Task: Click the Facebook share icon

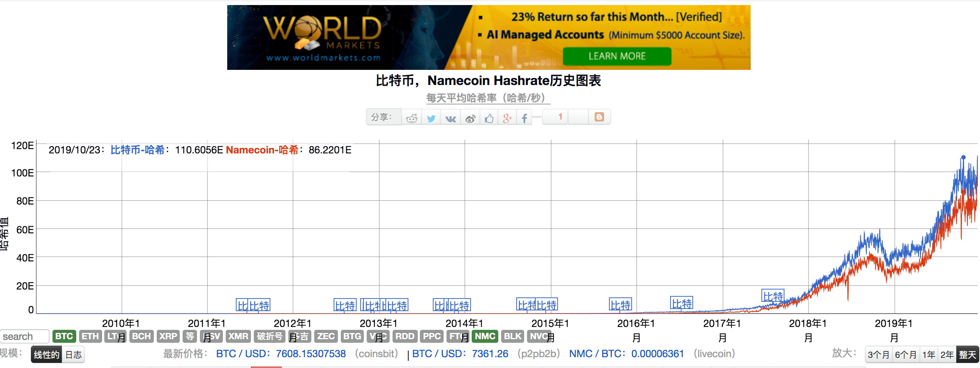Action: pyautogui.click(x=525, y=118)
